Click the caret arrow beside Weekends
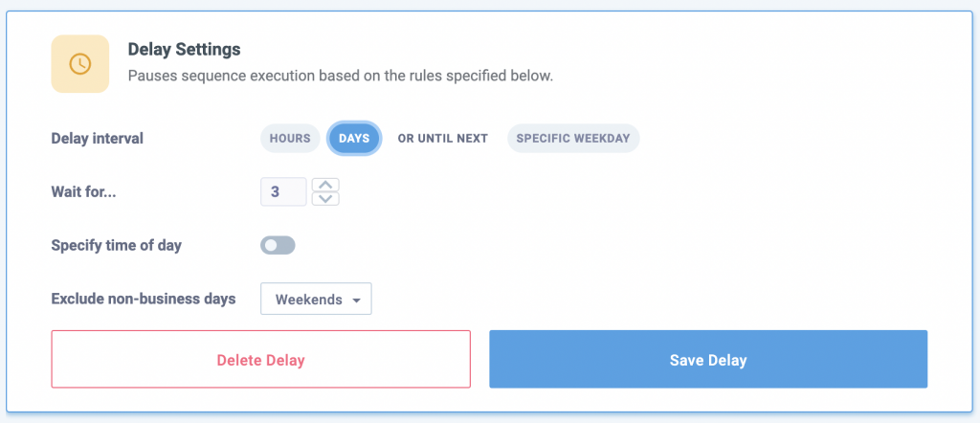Screen dimensions: 980x423 357,301
